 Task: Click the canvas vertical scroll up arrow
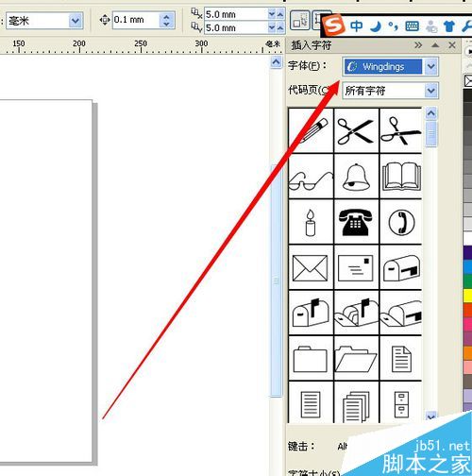276,61
